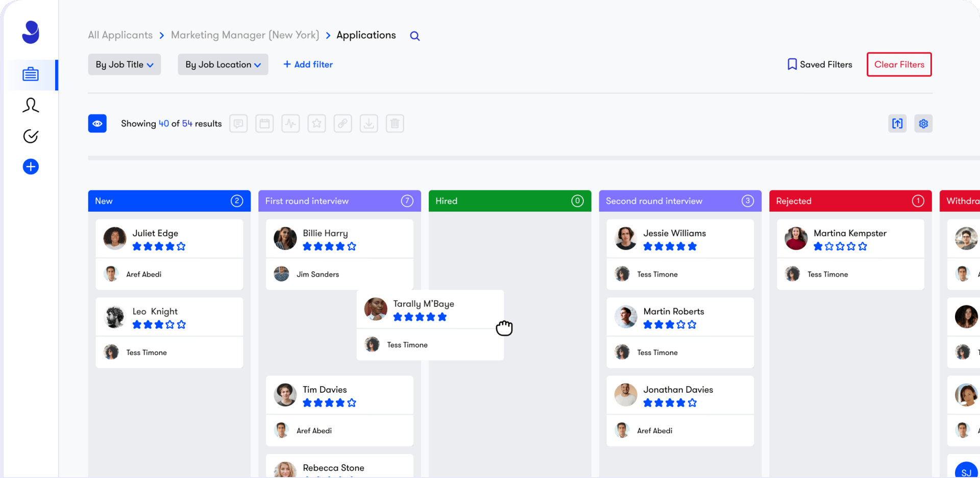This screenshot has width=980, height=478.
Task: Open Juliet Edge's applicant card name
Action: pos(156,233)
